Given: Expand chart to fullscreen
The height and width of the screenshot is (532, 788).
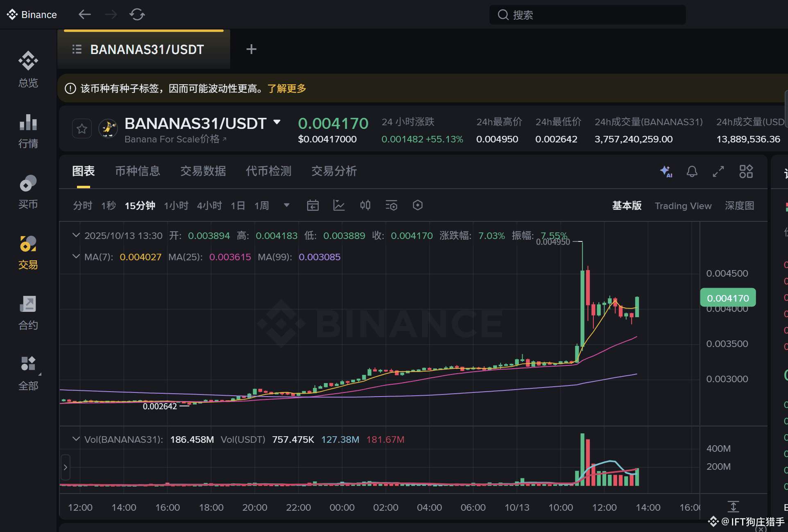Looking at the screenshot, I should click(718, 171).
